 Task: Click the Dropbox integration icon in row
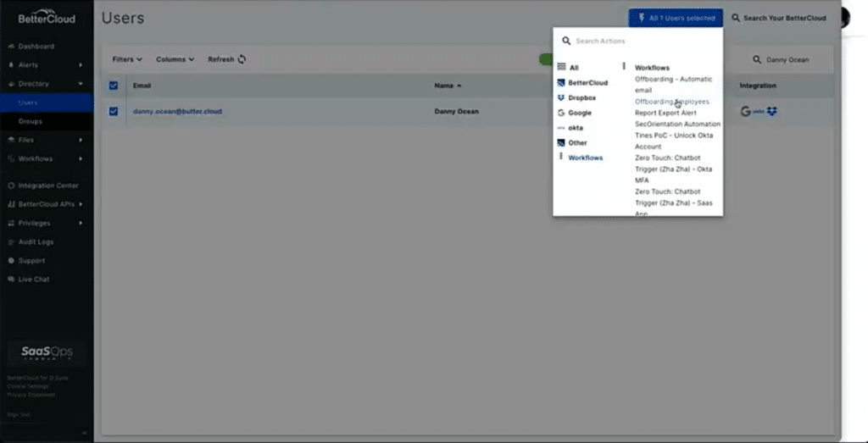pyautogui.click(x=771, y=112)
